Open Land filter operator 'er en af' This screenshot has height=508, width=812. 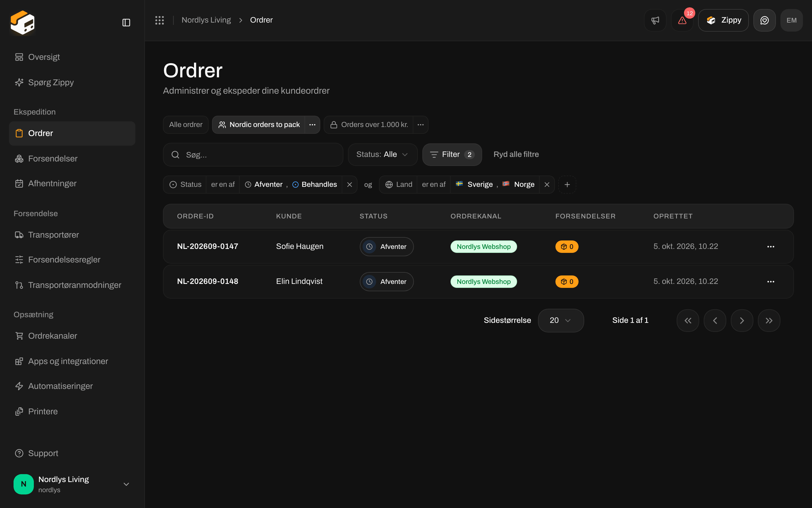click(434, 185)
